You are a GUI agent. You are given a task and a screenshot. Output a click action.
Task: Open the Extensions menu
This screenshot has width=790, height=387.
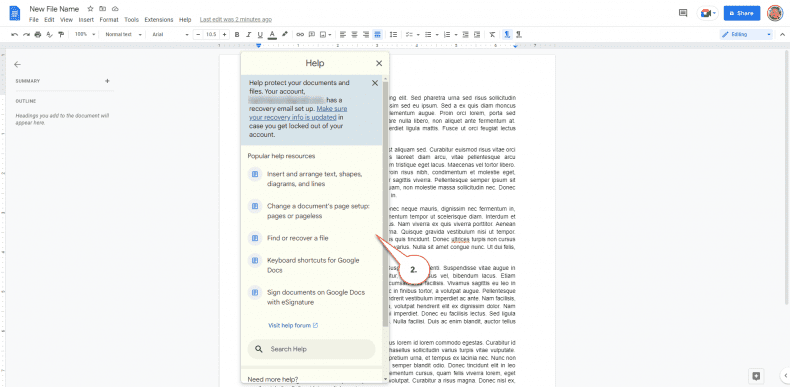click(159, 20)
